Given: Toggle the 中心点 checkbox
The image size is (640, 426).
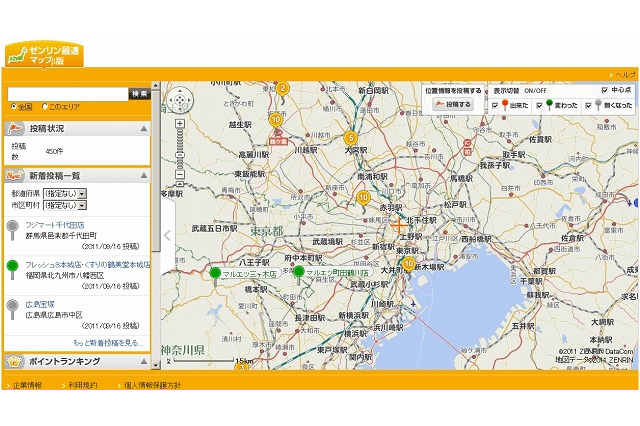Looking at the screenshot, I should pyautogui.click(x=604, y=90).
